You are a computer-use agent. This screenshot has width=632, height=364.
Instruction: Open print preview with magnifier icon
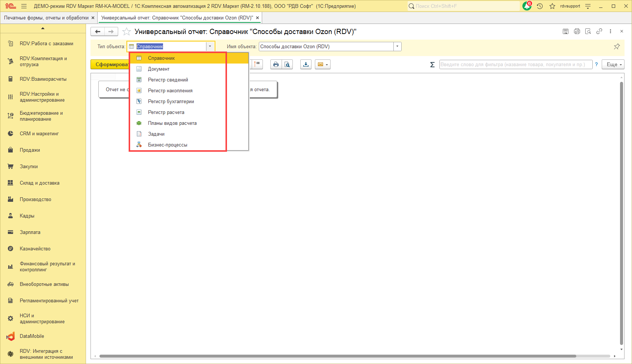click(x=287, y=65)
